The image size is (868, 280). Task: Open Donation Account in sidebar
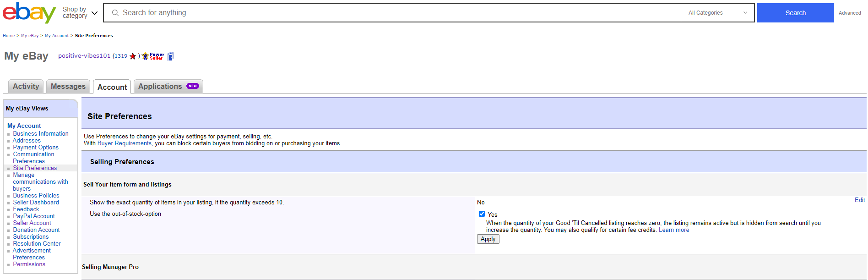point(36,230)
